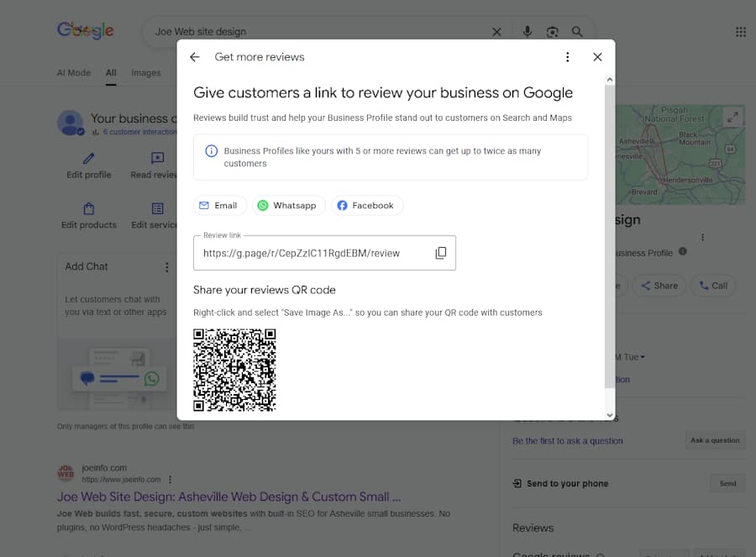Expand the map to full view
The width and height of the screenshot is (756, 557).
[732, 118]
